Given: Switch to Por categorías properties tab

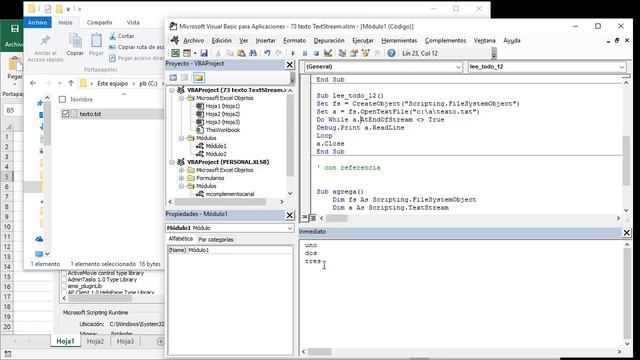Looking at the screenshot, I should tap(216, 239).
